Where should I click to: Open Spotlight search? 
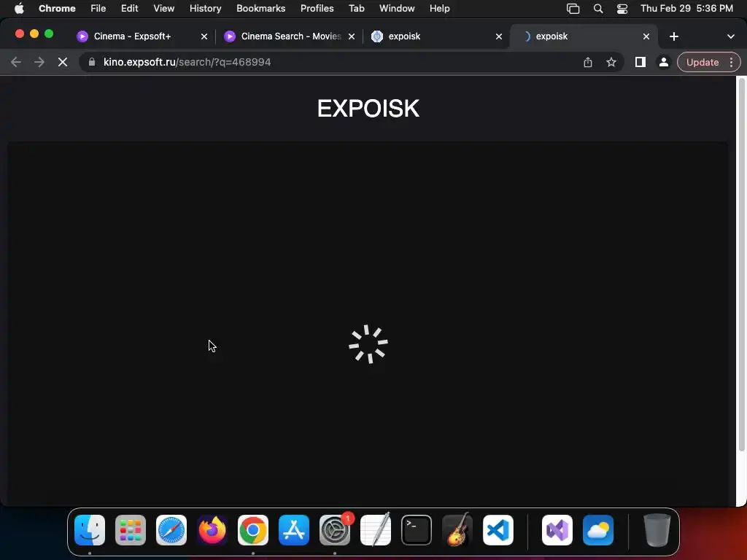(x=598, y=9)
